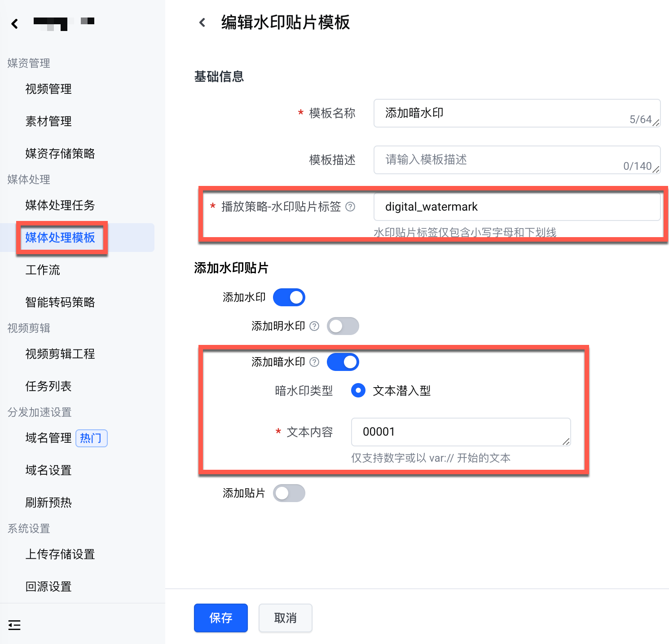Screen dimensions: 669x644
Task: Click help icon beside 添加暗水印
Action: click(314, 362)
